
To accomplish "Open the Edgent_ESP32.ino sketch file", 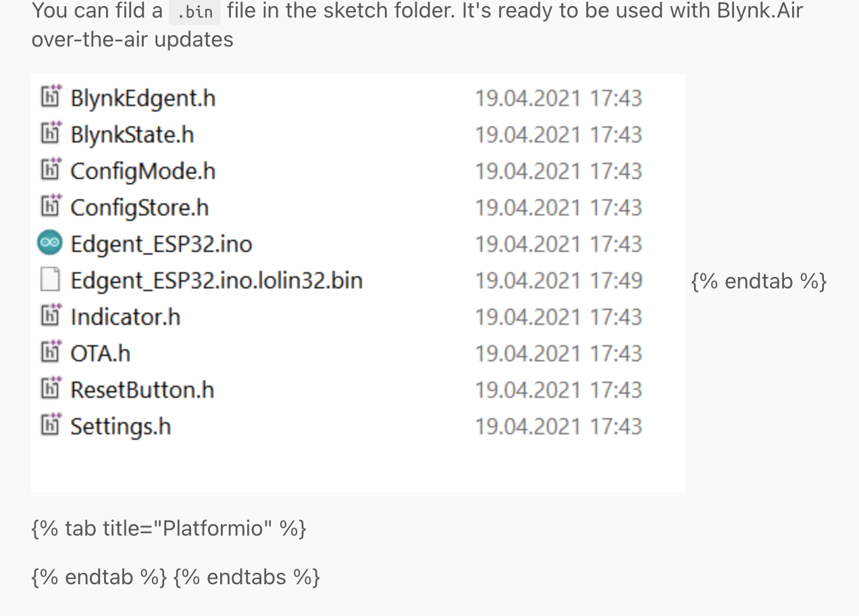I will point(161,243).
